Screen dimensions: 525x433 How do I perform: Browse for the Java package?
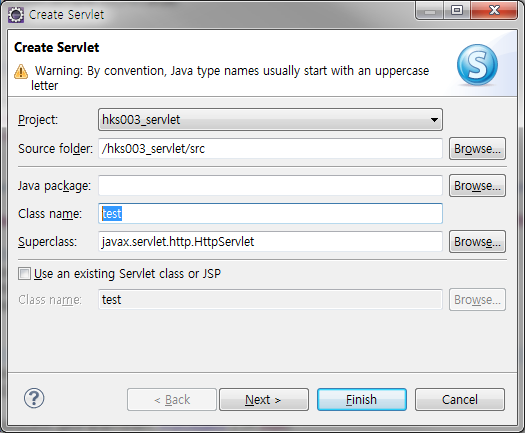477,186
